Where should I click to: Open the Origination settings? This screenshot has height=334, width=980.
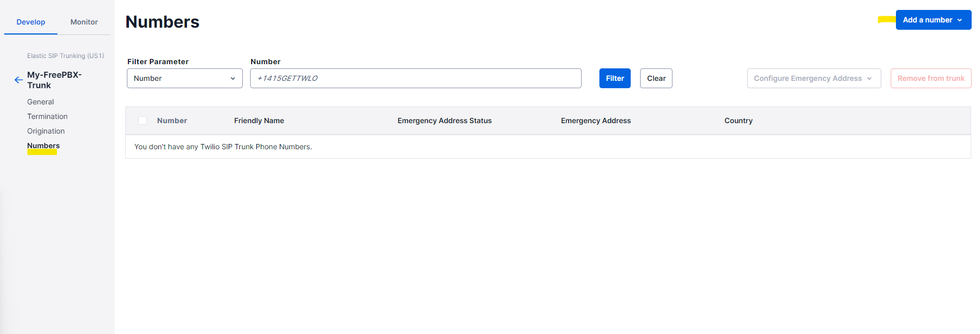pos(46,130)
